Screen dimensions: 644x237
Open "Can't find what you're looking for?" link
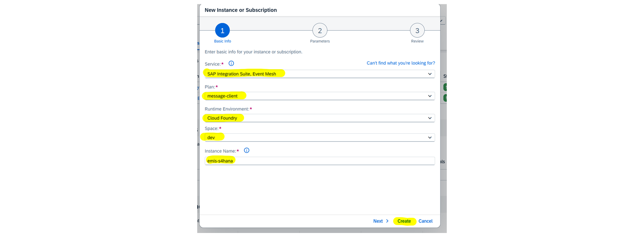coord(400,63)
